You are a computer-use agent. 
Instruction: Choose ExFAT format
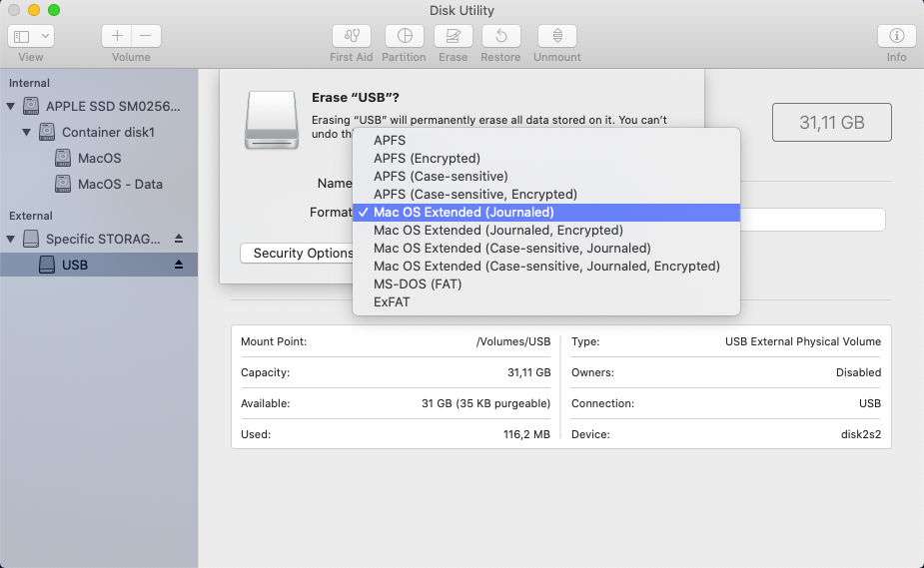pos(546,301)
